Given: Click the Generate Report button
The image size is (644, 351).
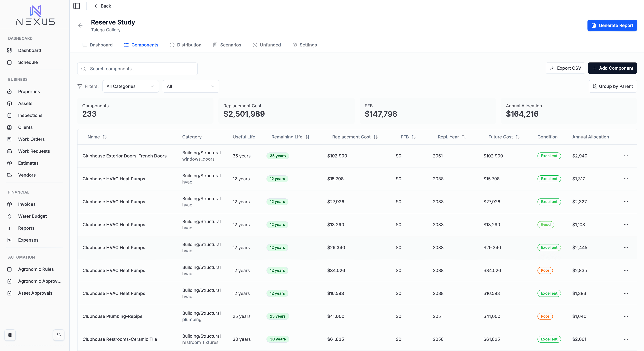Looking at the screenshot, I should pos(612,25).
